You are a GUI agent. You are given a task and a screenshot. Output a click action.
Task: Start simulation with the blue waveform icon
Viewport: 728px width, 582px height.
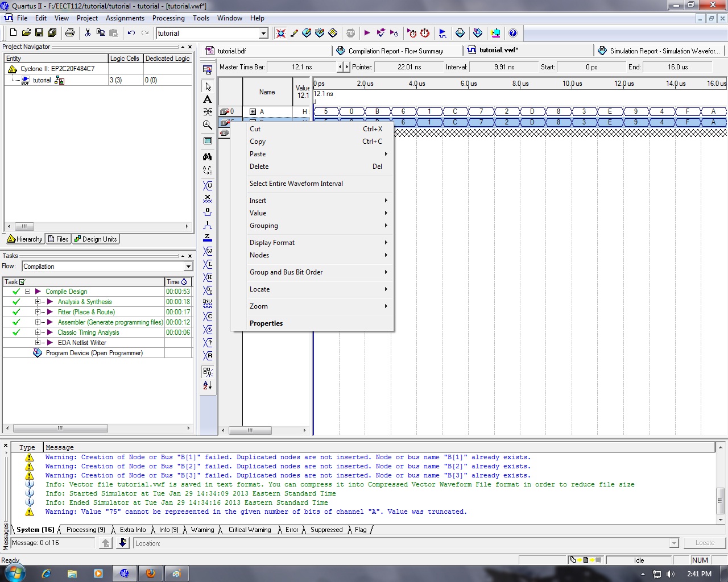click(x=442, y=33)
